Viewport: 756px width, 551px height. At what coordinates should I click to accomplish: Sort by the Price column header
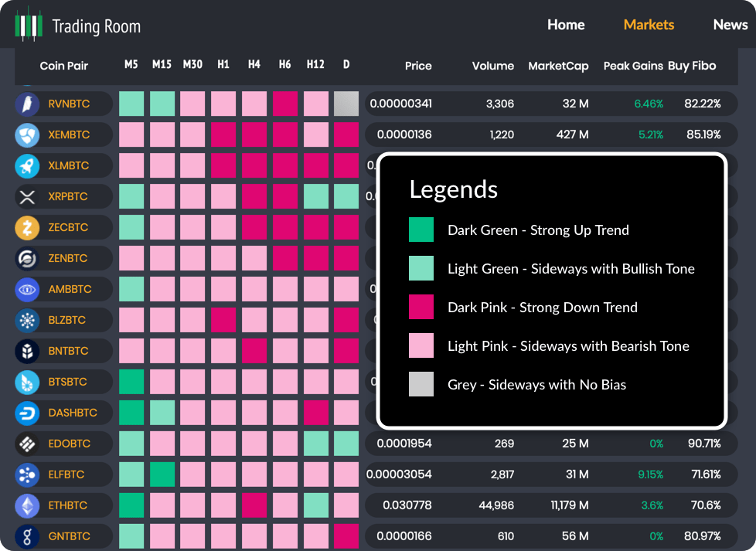pos(418,66)
